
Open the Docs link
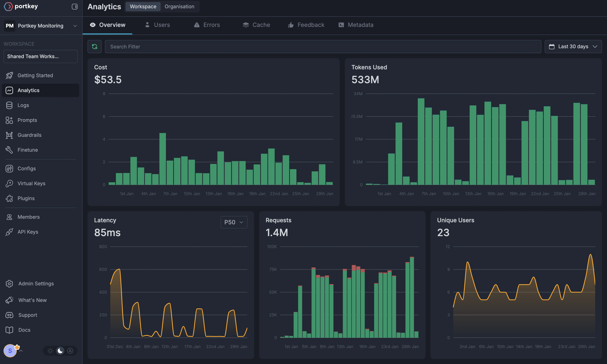click(24, 330)
